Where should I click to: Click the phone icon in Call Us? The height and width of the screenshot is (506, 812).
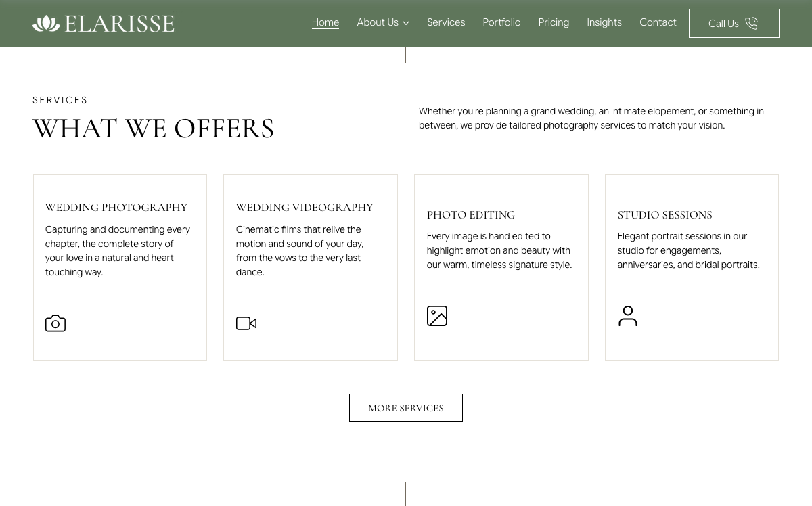(x=751, y=24)
